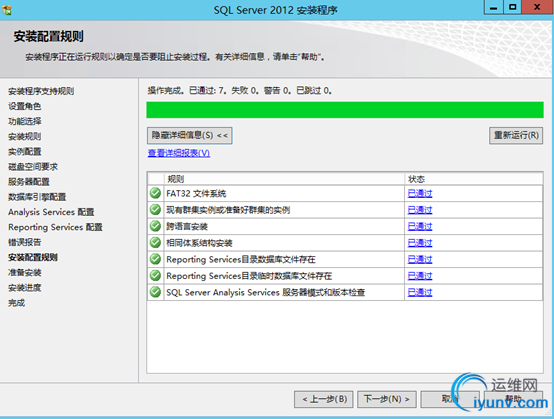Click Reporting Services目录数据库文件存在 rule name
Screen dimensions: 554x419
(241, 259)
